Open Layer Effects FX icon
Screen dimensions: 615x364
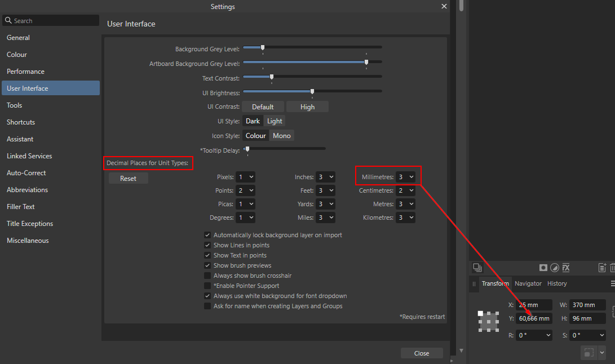566,268
